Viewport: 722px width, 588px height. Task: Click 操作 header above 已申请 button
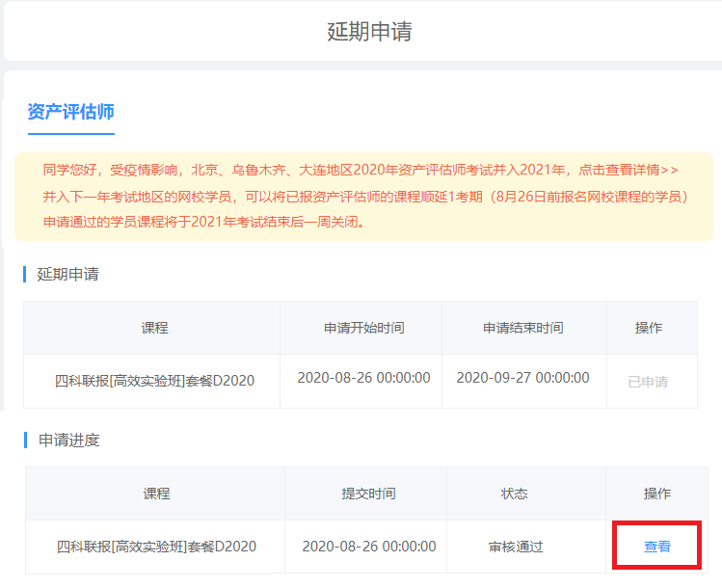pyautogui.click(x=649, y=328)
